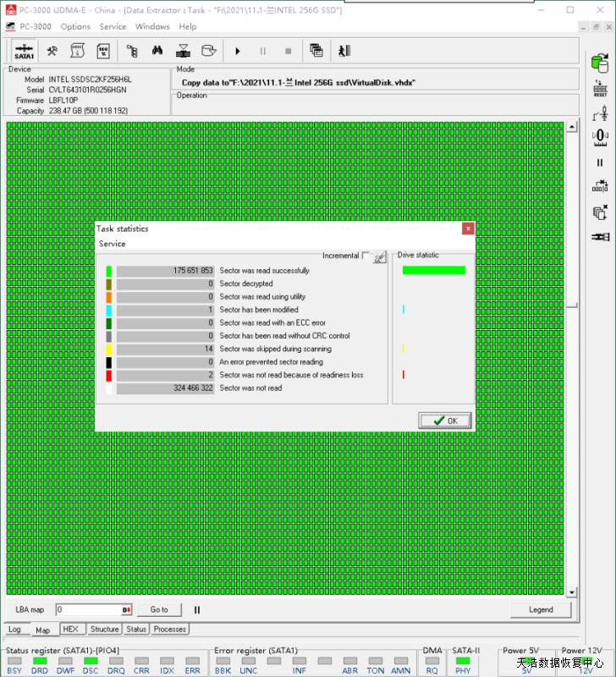Screen dimensions: 616x677
Task: Switch to the HEX tab
Action: (71, 630)
